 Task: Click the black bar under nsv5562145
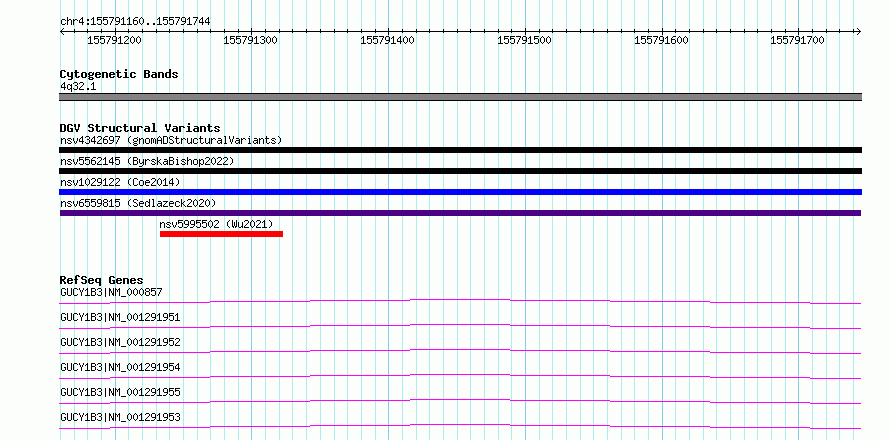coord(460,171)
